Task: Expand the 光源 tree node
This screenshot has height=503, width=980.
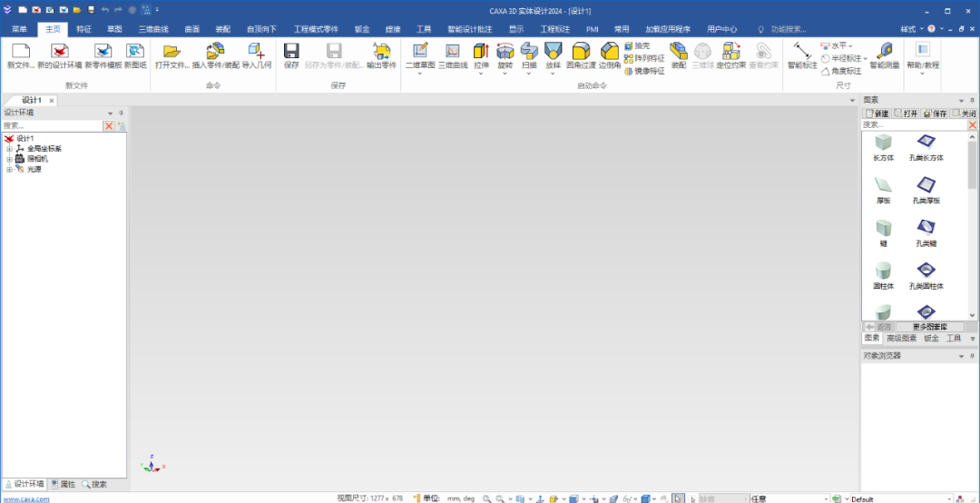Action: click(x=9, y=169)
